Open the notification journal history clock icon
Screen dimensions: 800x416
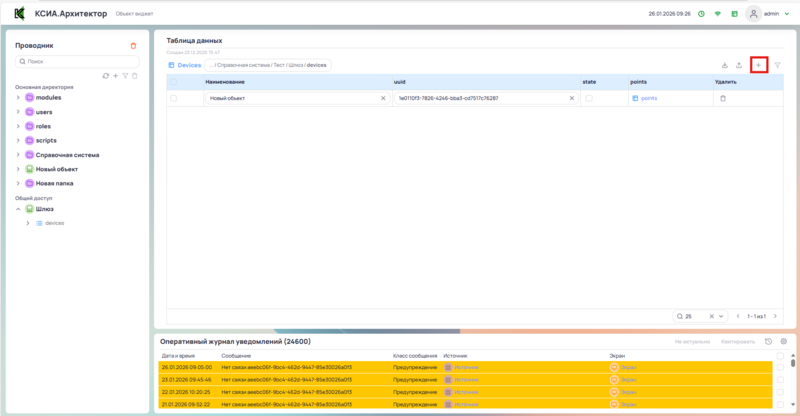coord(768,342)
